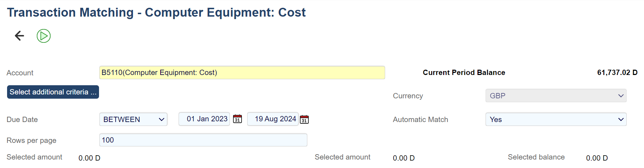Select the 61,737.02 D balance value
This screenshot has width=644, height=168.
[x=617, y=73]
